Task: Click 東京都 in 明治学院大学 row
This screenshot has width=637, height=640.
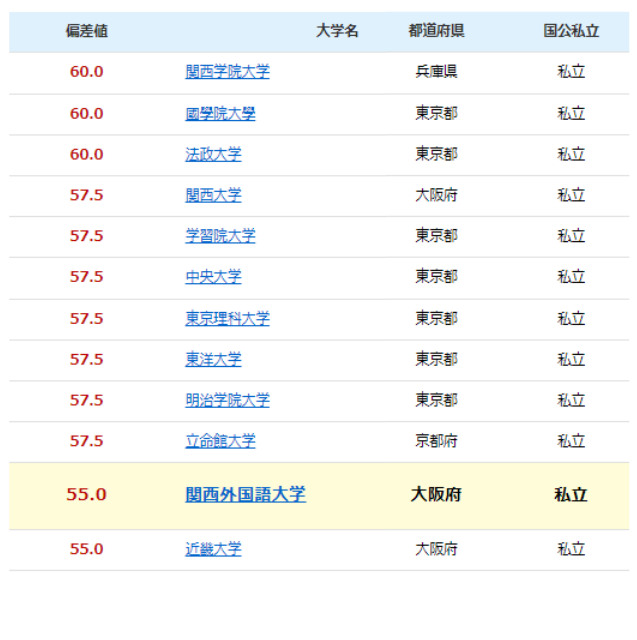Action: click(x=436, y=400)
